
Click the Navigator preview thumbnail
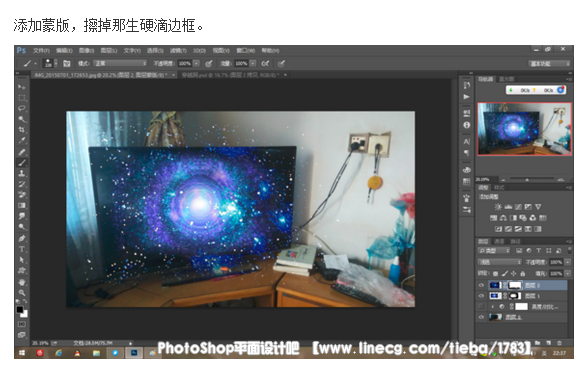click(524, 129)
